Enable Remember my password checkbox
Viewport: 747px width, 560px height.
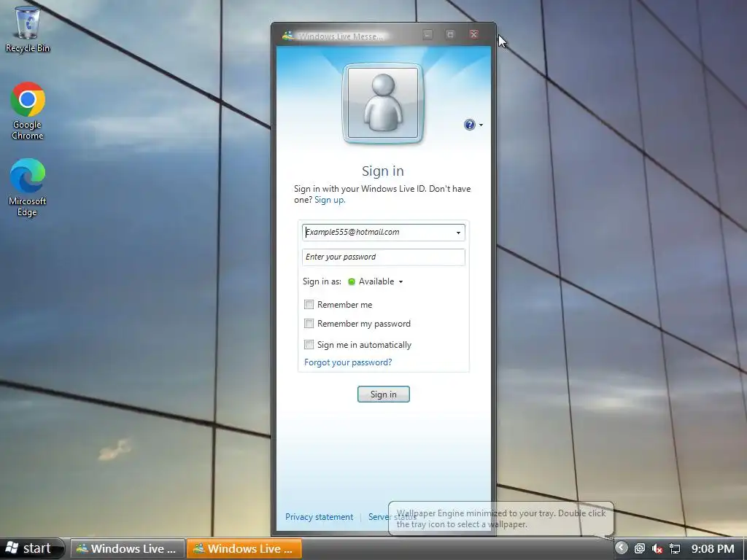coord(309,324)
